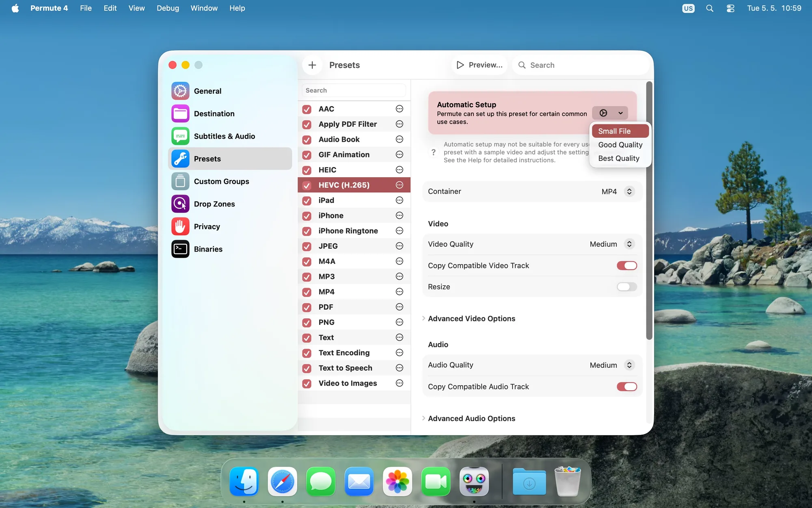Open more options for iPhone Ringtone preset
Image resolution: width=812 pixels, height=508 pixels.
(x=400, y=231)
